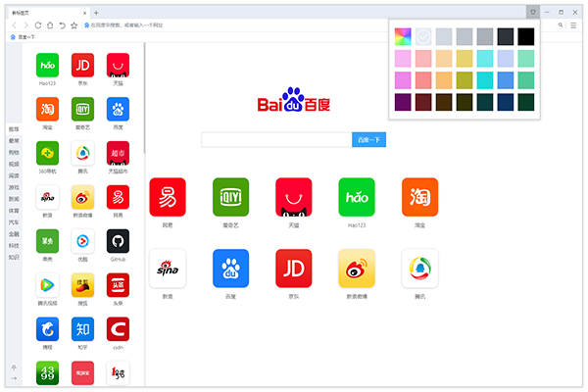Open Taobao 淘宝 icon in the sidebar

click(x=47, y=109)
